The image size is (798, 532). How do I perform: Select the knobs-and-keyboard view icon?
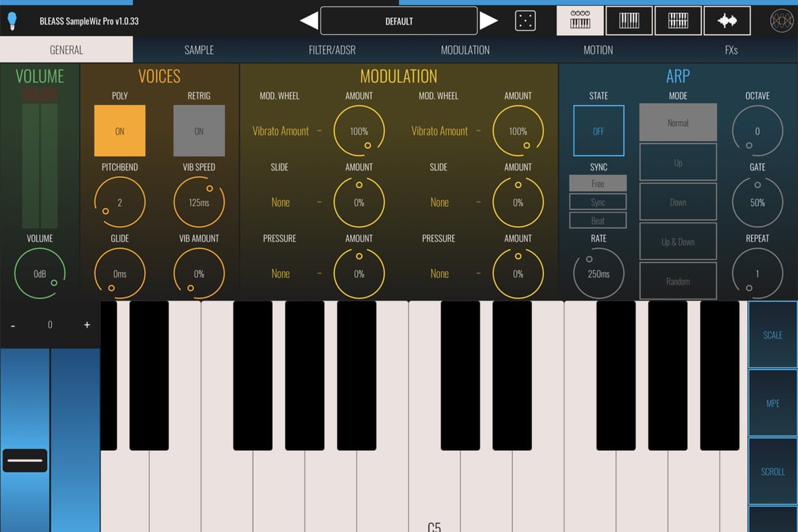[x=581, y=21]
